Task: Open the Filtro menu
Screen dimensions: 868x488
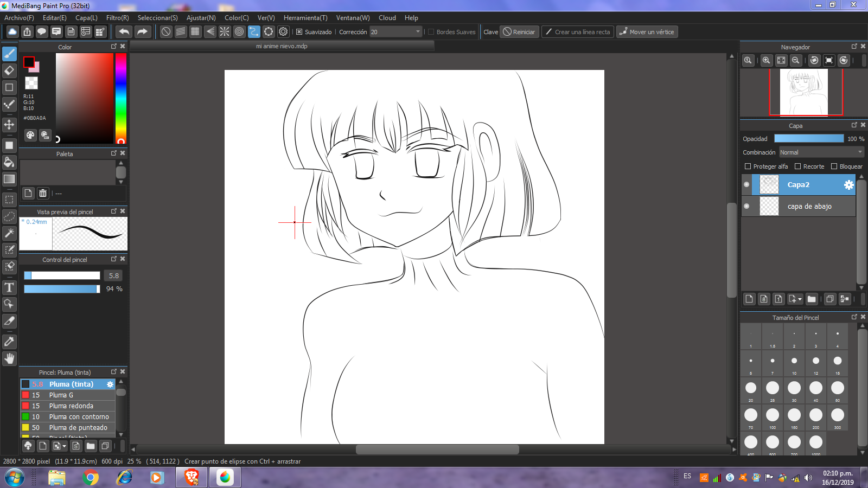Action: (x=117, y=18)
